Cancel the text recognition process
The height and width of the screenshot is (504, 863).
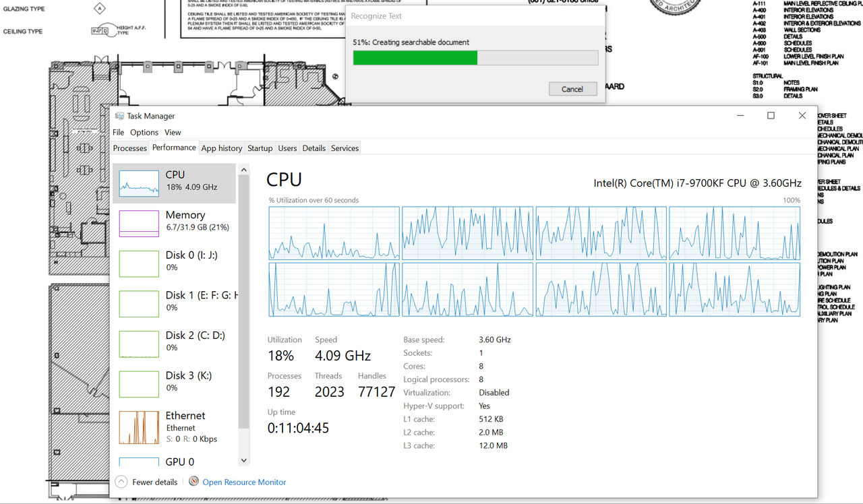click(572, 88)
